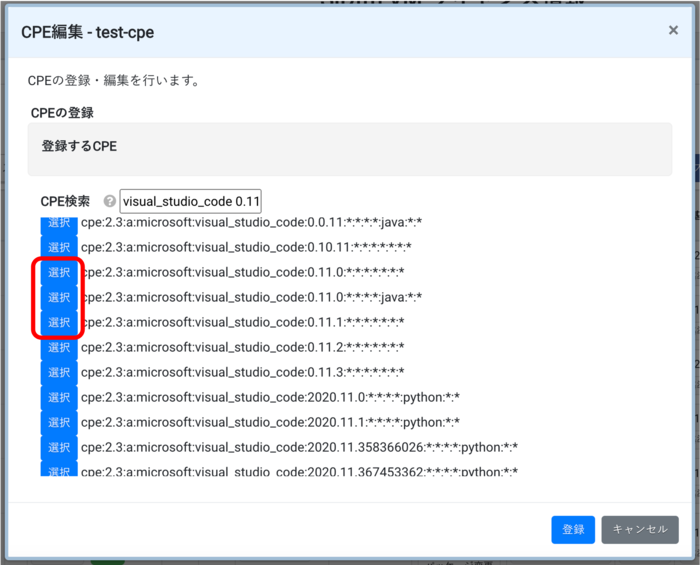Click text visual_studio_code:2020.11.1 python
Screen dimensions: 700x565
[270, 422]
